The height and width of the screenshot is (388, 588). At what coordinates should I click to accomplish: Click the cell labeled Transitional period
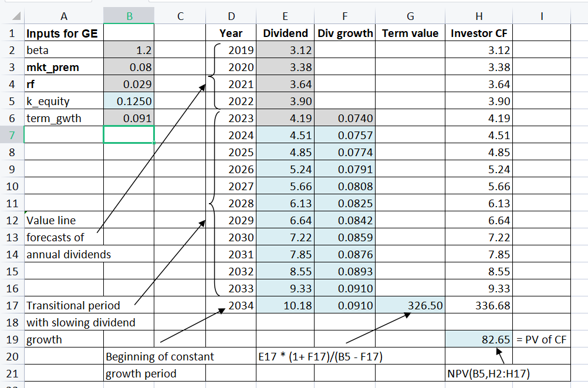click(x=63, y=305)
